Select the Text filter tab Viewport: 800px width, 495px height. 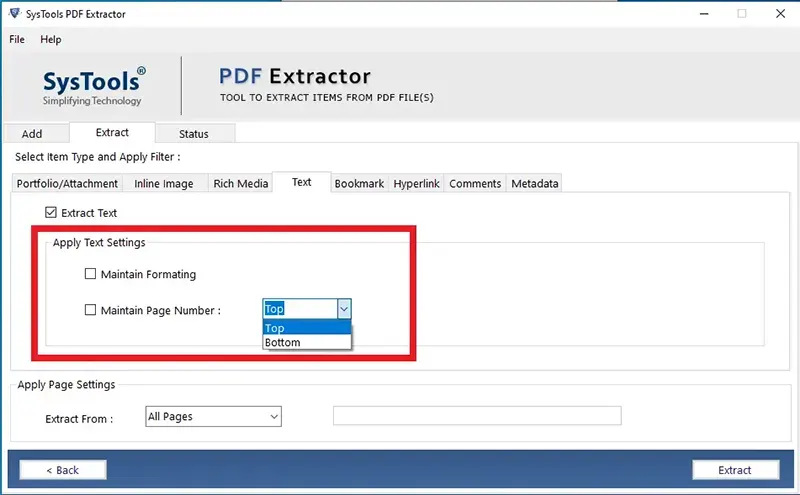302,182
